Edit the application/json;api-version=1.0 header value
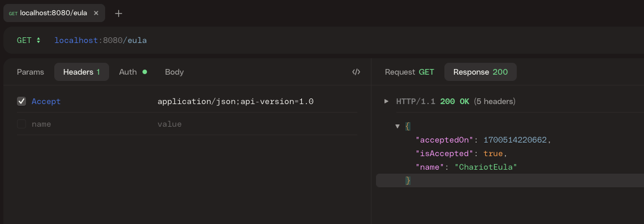The image size is (644, 224). click(235, 101)
